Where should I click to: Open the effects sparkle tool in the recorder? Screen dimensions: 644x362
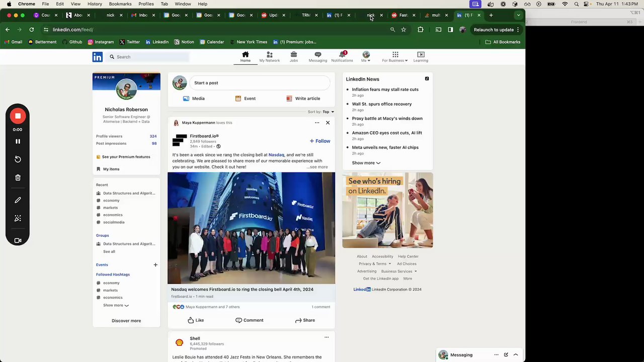pos(18,218)
